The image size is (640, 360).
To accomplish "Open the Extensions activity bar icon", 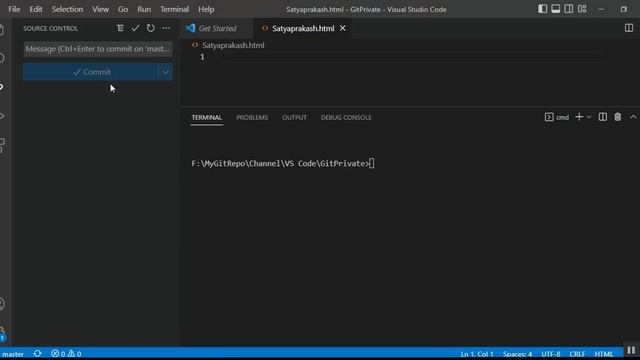I will tap(2, 145).
